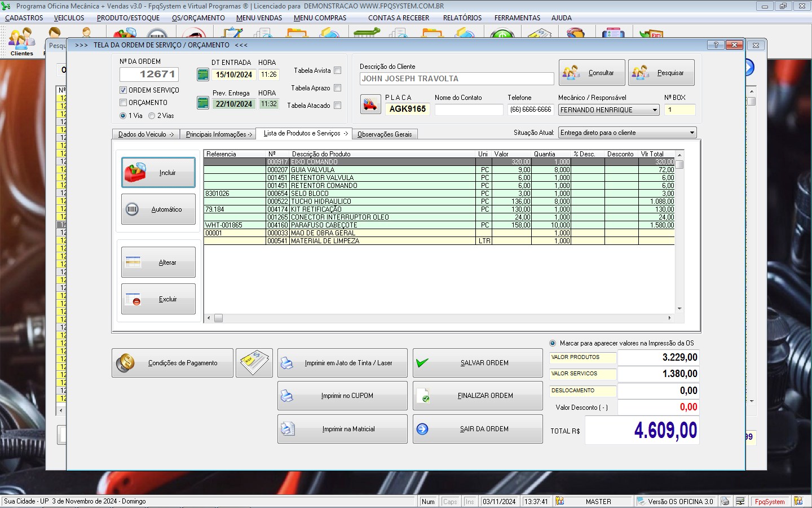
Task: Click the Consultar client button
Action: tap(592, 73)
